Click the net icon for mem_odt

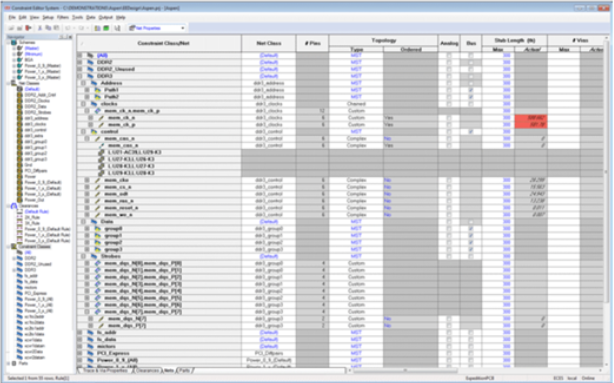pos(98,194)
